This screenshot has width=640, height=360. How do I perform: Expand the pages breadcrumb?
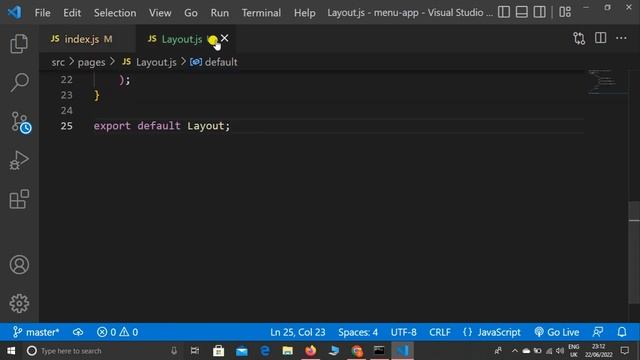coord(91,62)
